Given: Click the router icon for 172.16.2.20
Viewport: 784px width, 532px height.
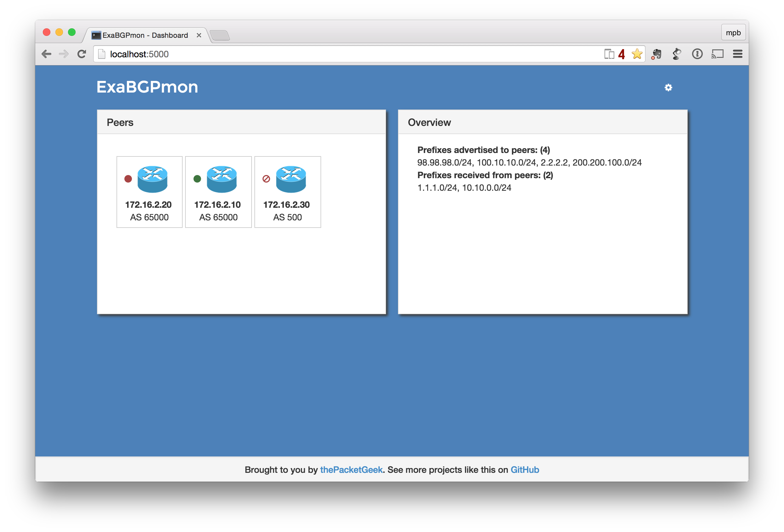Looking at the screenshot, I should [x=152, y=179].
